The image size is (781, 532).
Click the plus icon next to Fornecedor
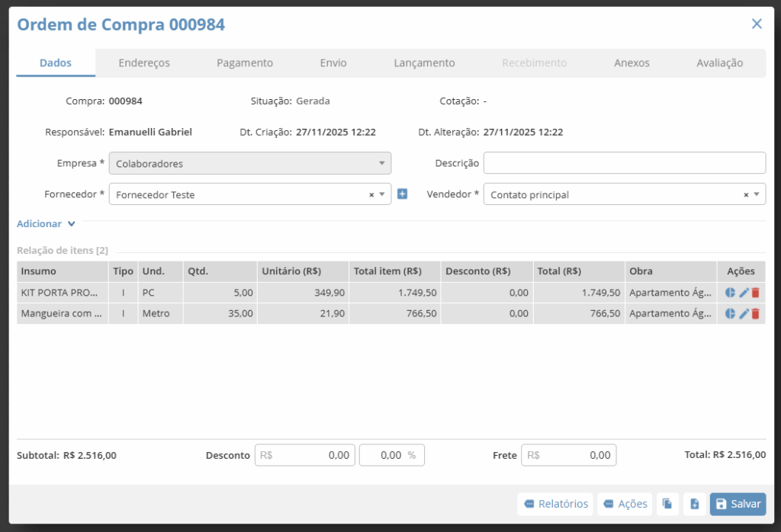pyautogui.click(x=403, y=194)
